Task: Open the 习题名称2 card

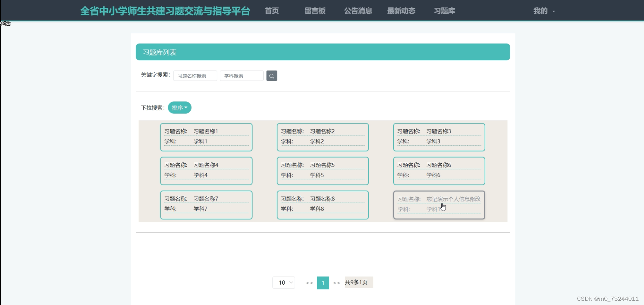Action: coord(323,137)
